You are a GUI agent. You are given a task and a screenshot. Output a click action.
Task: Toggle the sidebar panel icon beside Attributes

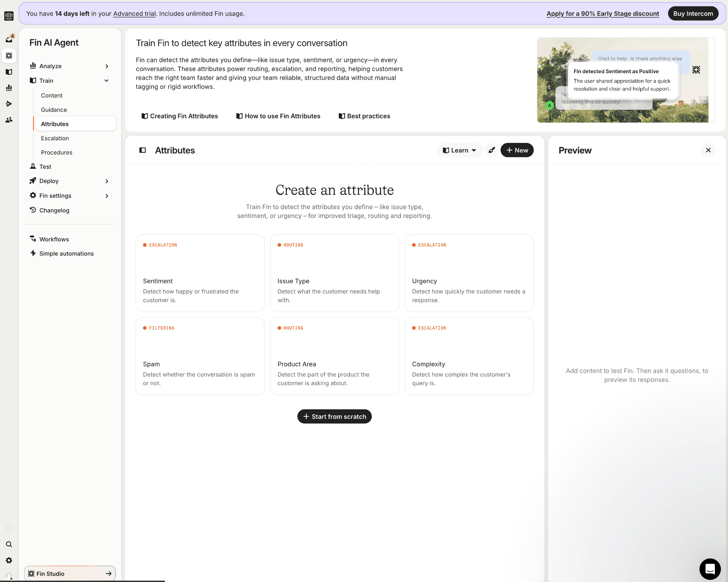pos(143,150)
